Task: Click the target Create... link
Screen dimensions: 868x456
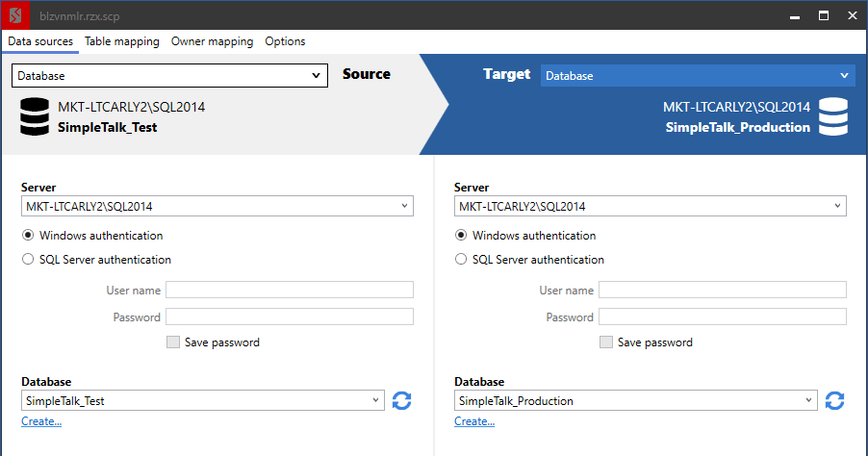Action: [x=474, y=421]
